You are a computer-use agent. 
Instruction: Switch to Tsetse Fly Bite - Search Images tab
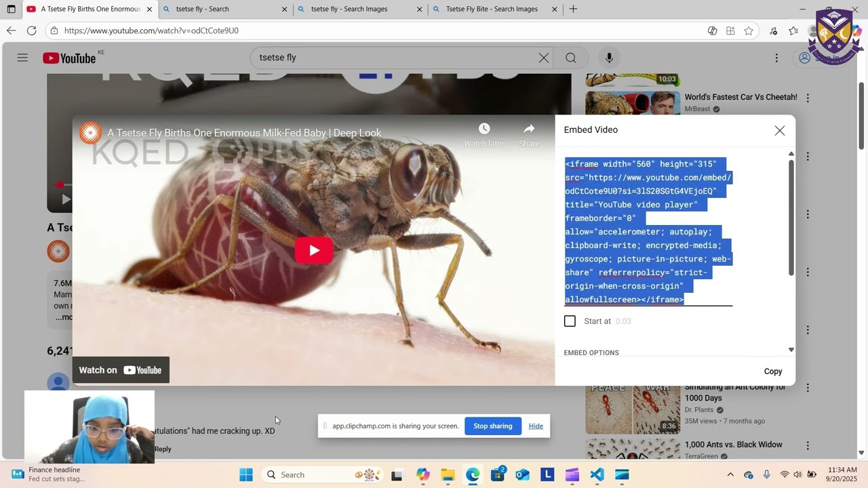(496, 9)
